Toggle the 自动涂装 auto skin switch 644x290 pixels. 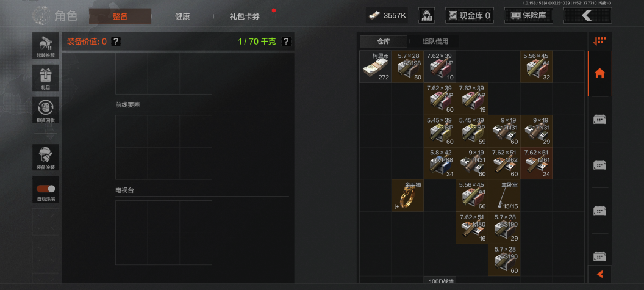pyautogui.click(x=46, y=189)
